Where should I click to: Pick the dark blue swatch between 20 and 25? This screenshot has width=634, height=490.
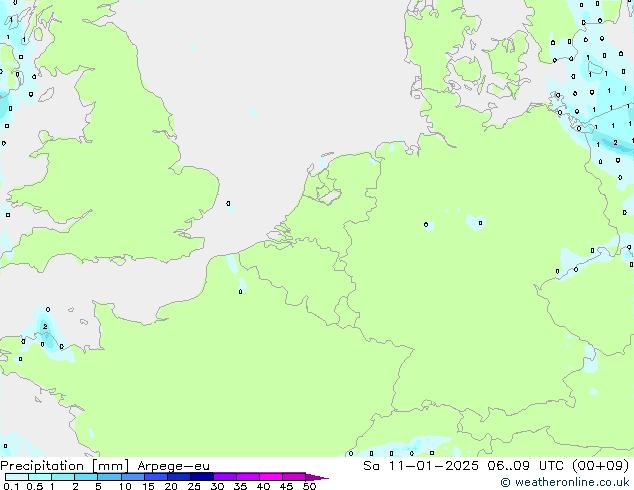(x=179, y=477)
